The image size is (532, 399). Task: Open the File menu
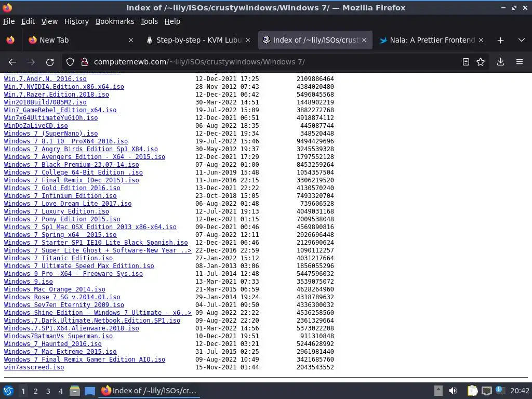click(9, 21)
